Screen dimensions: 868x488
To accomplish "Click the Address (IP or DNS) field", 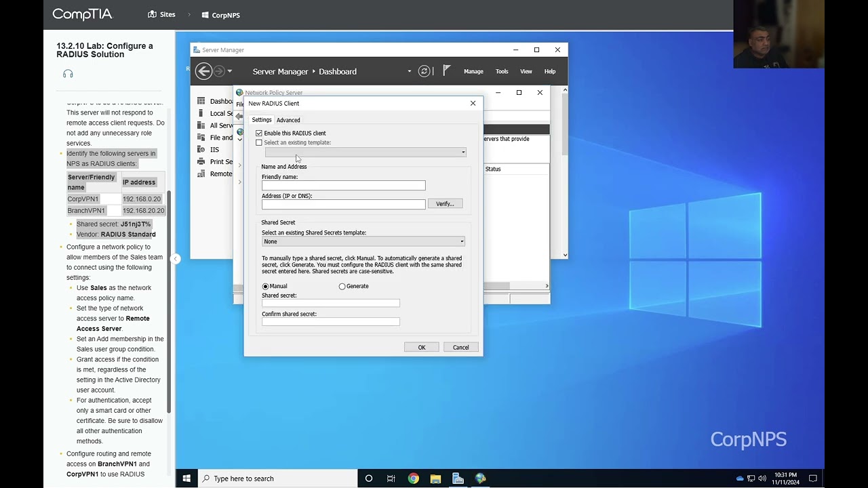I will [344, 204].
